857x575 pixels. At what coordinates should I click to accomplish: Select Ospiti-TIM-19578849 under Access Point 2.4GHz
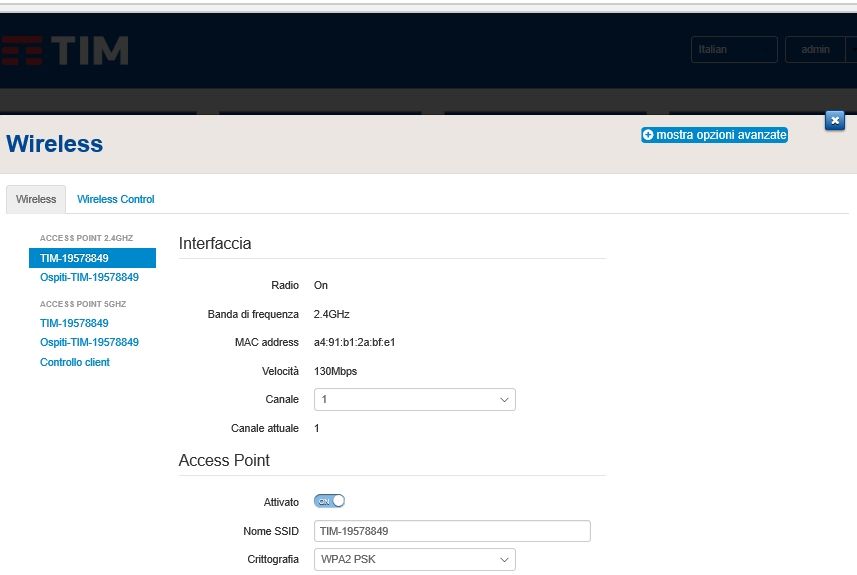pyautogui.click(x=89, y=277)
